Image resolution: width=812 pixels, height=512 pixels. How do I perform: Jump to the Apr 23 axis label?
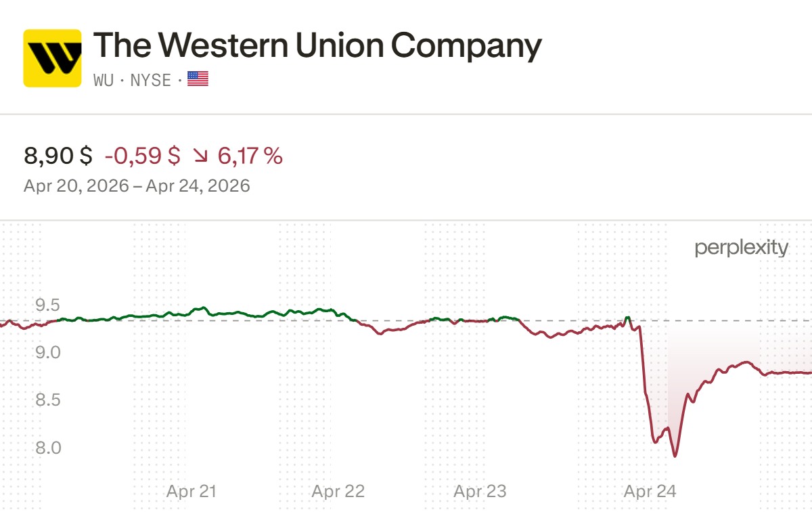tap(480, 491)
